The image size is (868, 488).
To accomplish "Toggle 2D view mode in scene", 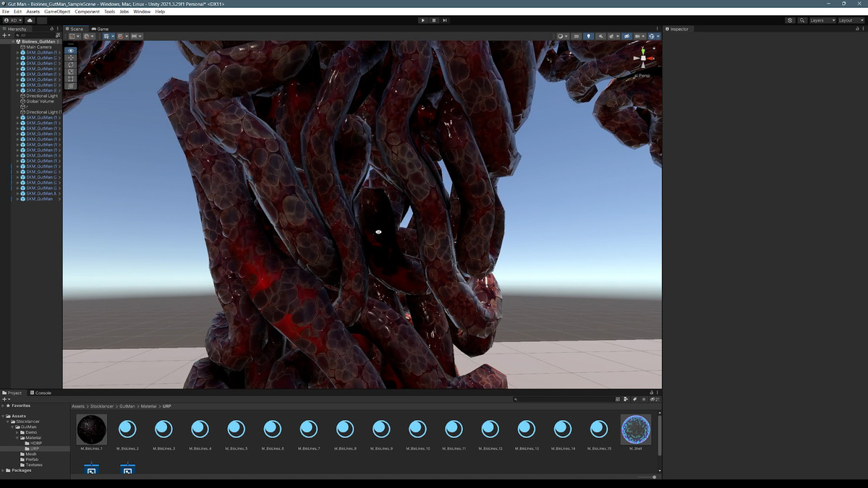I will [576, 36].
